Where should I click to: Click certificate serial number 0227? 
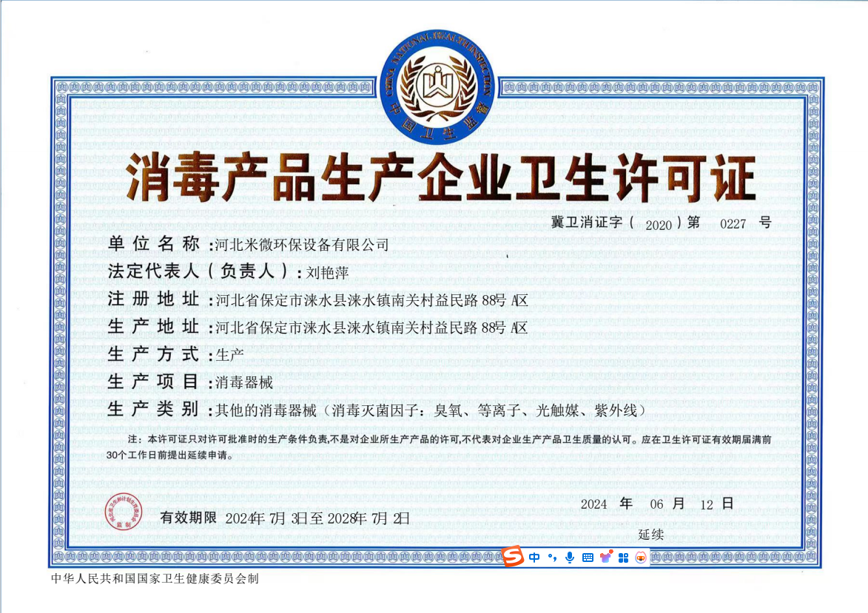[x=733, y=224]
